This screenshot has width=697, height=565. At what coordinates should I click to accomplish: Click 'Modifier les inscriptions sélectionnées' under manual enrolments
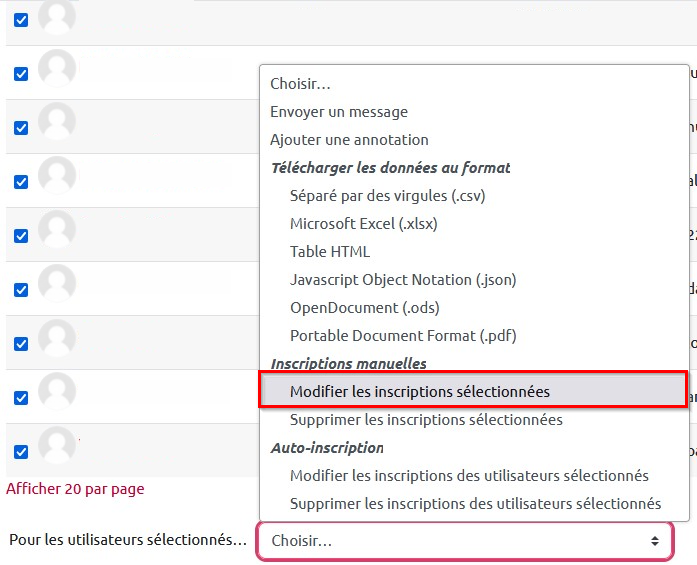419,392
